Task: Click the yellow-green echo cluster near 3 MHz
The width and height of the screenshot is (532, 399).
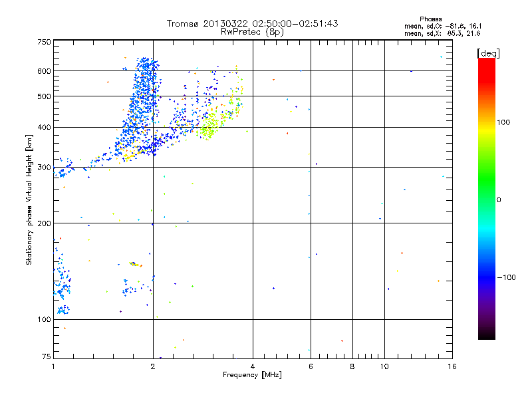Action: [x=209, y=126]
